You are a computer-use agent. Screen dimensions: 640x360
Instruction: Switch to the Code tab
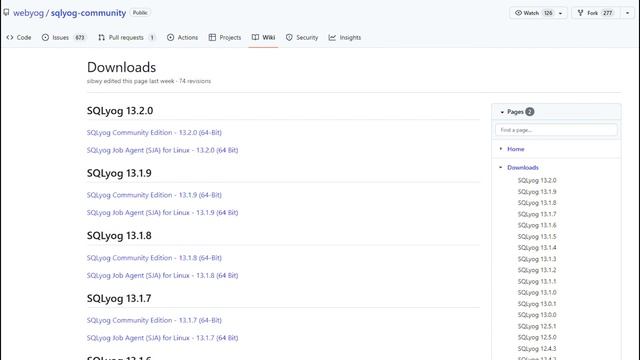click(x=19, y=38)
